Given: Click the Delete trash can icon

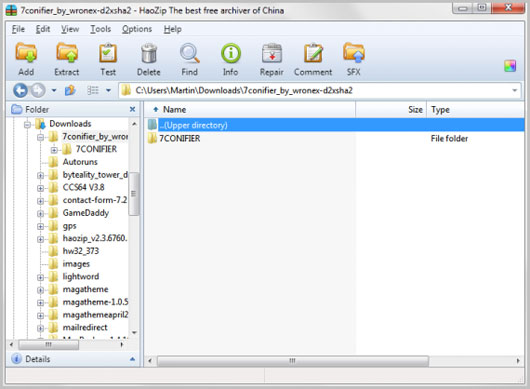Looking at the screenshot, I should pos(149,54).
